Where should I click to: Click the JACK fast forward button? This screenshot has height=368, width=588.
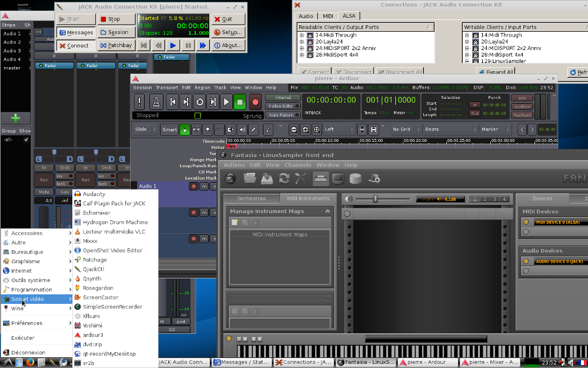(202, 45)
